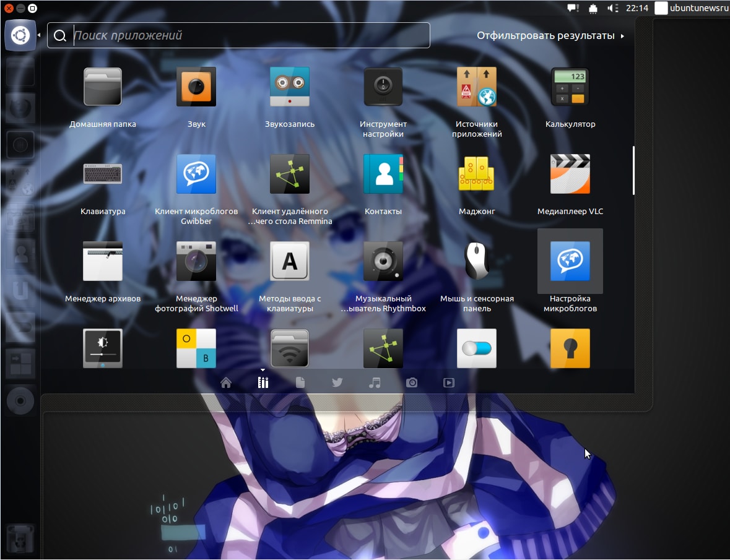Open the workspace switcher in the launcher

[x=20, y=363]
